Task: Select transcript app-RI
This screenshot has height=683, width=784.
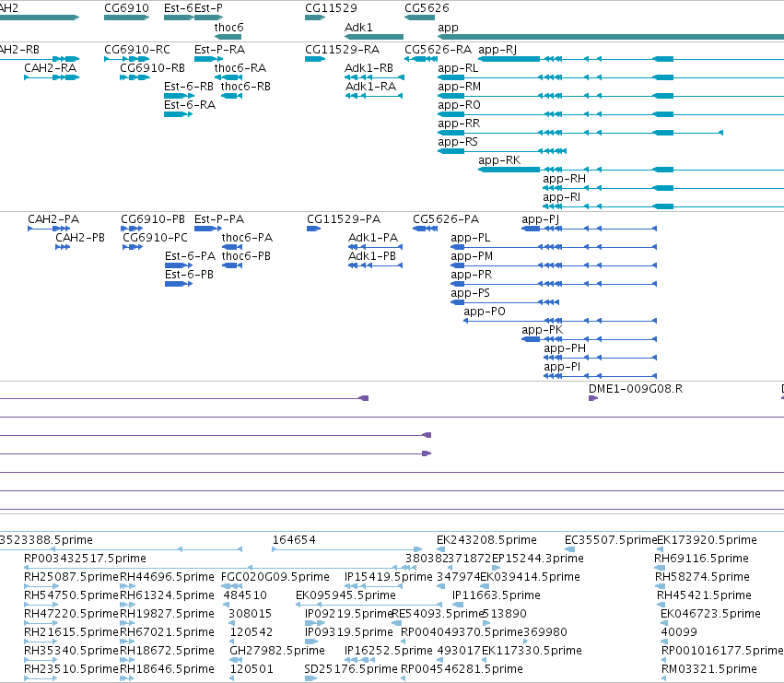Action: [561, 197]
